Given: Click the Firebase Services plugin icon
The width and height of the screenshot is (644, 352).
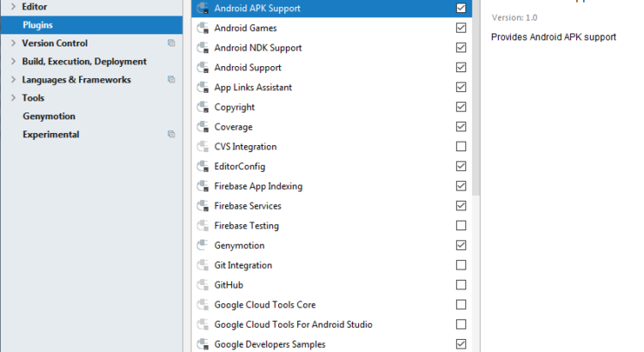Looking at the screenshot, I should click(x=203, y=206).
